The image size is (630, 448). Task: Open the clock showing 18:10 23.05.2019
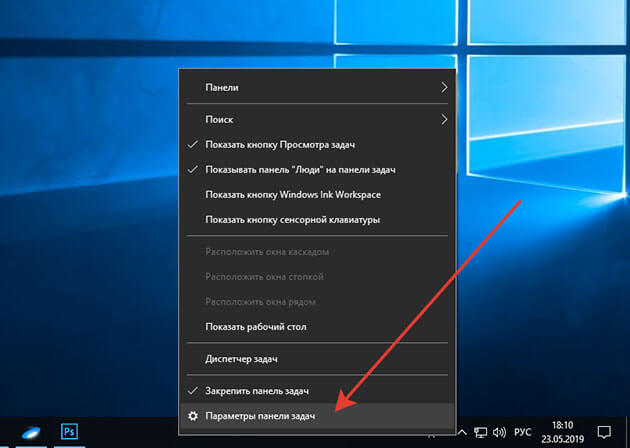pyautogui.click(x=562, y=432)
